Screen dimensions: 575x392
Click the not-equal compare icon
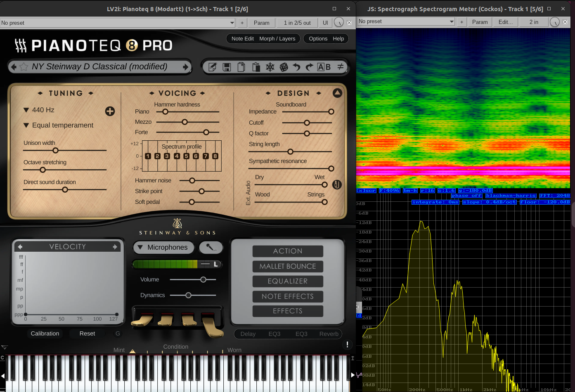(x=341, y=66)
